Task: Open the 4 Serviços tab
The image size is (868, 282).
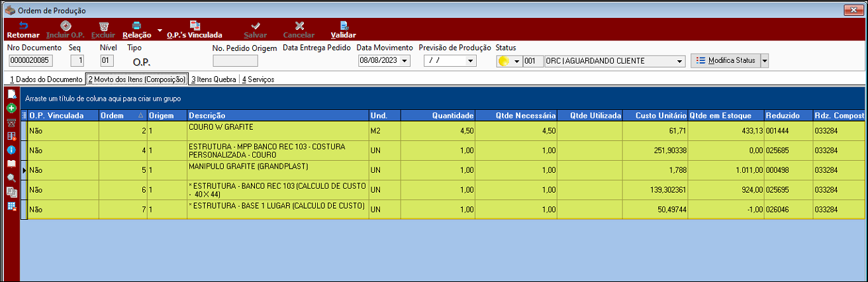Action: (x=258, y=79)
